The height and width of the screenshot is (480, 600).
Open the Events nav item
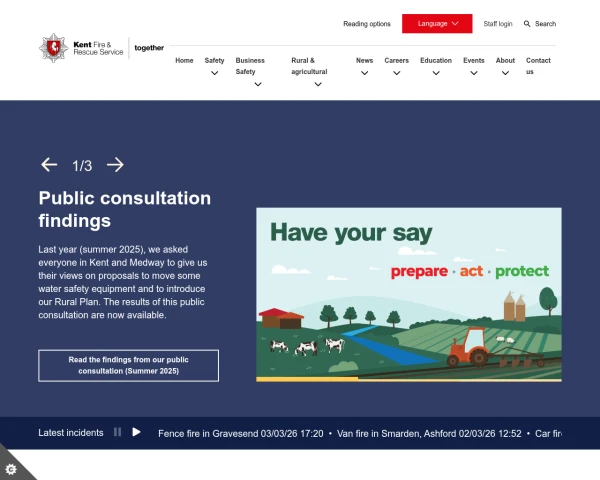click(x=474, y=60)
